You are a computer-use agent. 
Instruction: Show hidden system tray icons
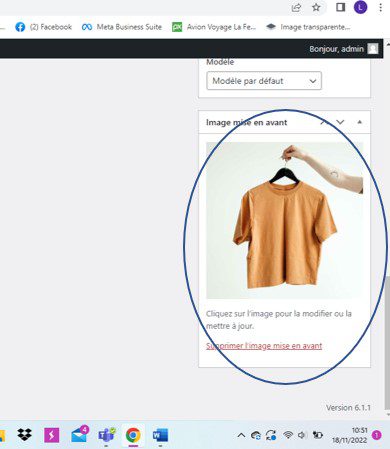[x=241, y=435]
